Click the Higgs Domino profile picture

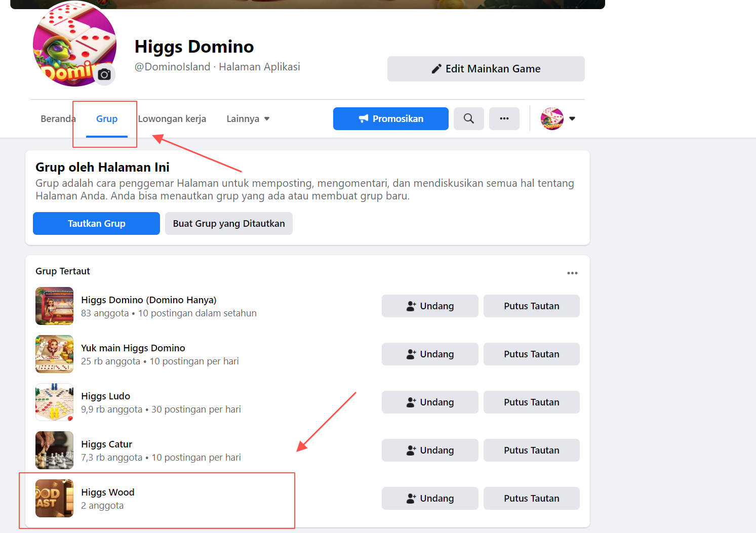pyautogui.click(x=74, y=44)
